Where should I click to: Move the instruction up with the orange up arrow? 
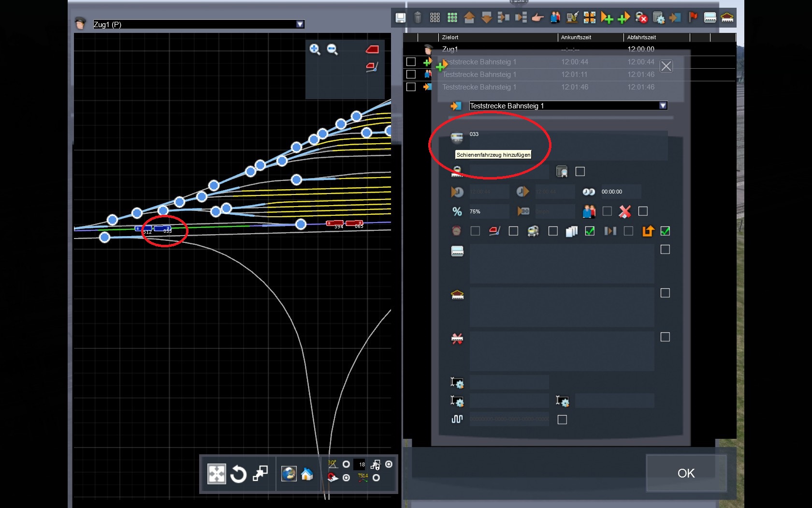(x=469, y=18)
